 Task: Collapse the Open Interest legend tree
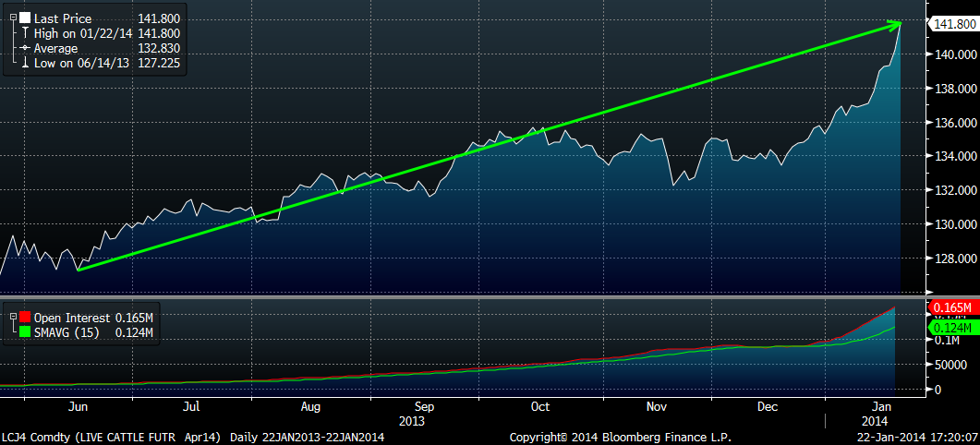click(x=13, y=318)
